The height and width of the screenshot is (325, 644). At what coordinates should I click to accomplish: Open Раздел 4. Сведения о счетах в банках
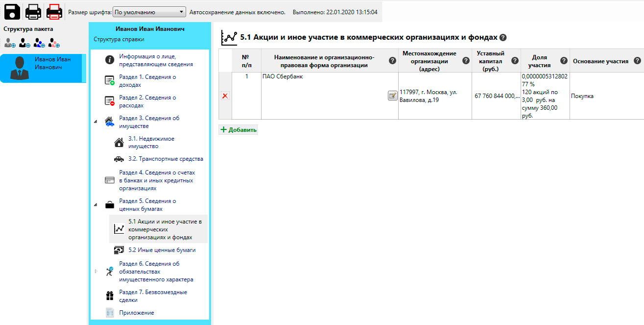[157, 180]
